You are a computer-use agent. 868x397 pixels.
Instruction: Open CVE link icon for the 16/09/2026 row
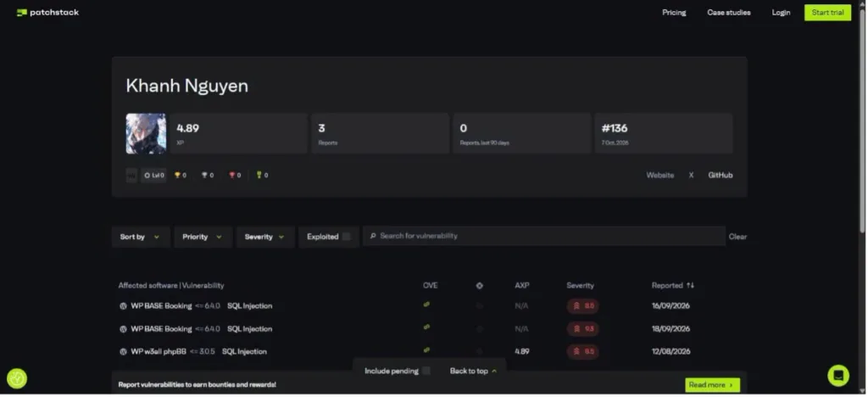(426, 305)
